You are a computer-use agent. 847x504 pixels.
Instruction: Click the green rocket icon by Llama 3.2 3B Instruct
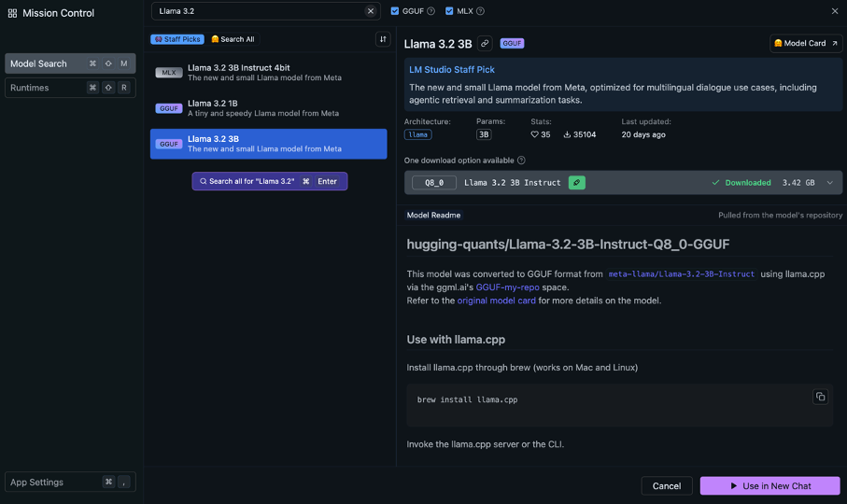tap(576, 182)
